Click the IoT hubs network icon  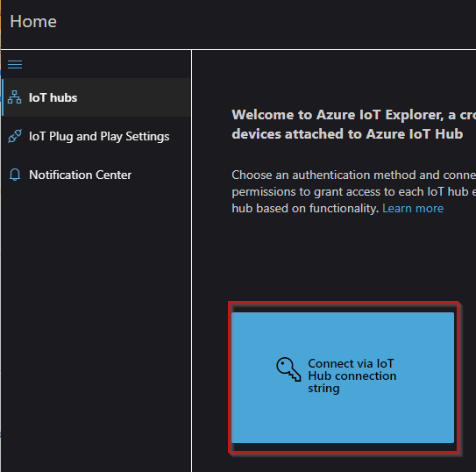(x=15, y=97)
